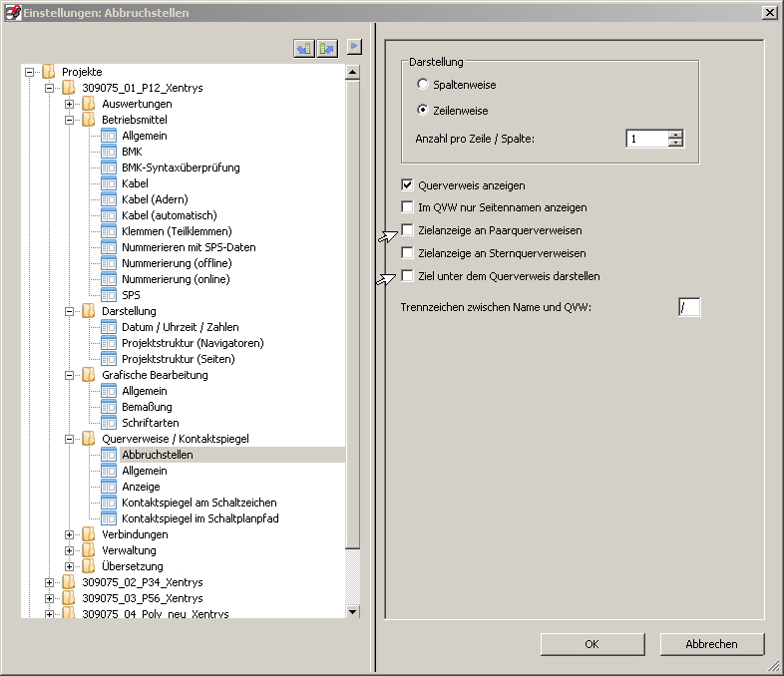Viewport: 784px width, 676px height.
Task: Enable Im QVW nur Seitennamen anzeigen
Action: (x=408, y=206)
